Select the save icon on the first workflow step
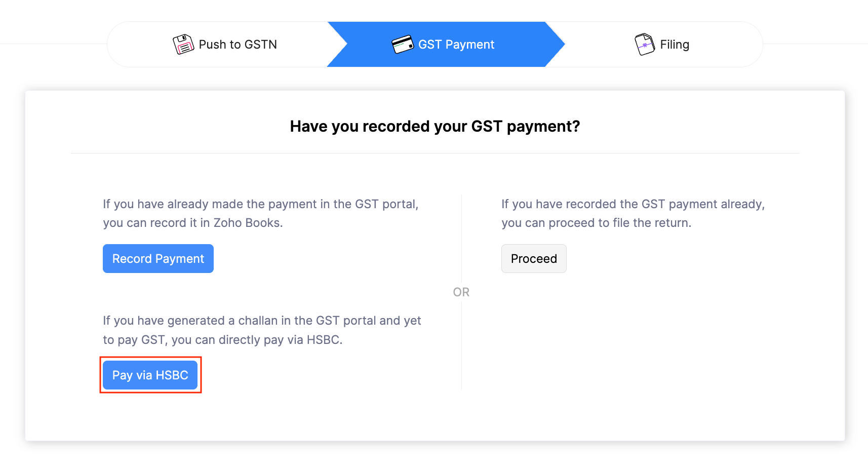The width and height of the screenshot is (868, 468). [x=183, y=44]
